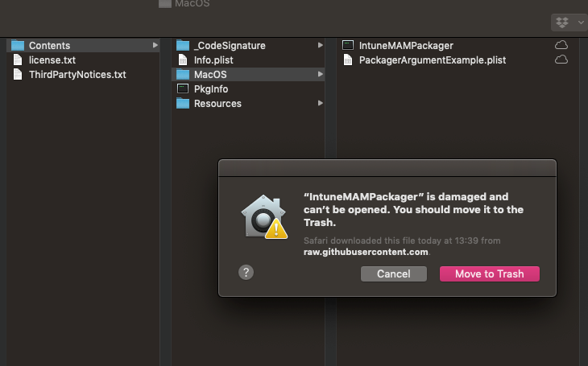This screenshot has width=588, height=366.
Task: Select the Contents row text
Action: point(49,45)
